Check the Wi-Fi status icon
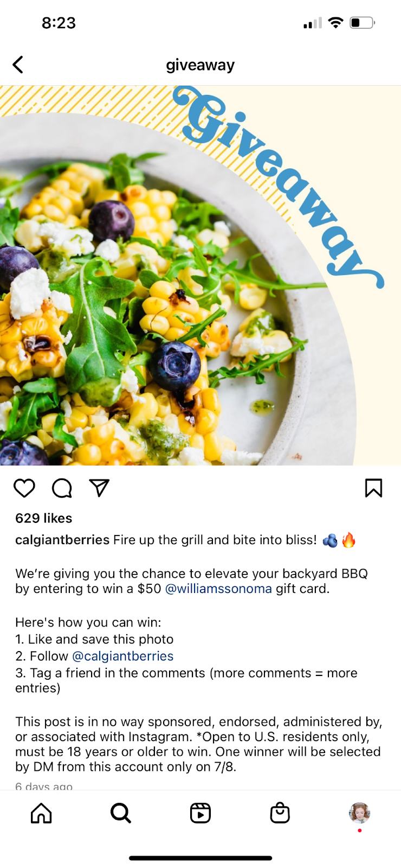The height and width of the screenshot is (868, 401). [336, 22]
